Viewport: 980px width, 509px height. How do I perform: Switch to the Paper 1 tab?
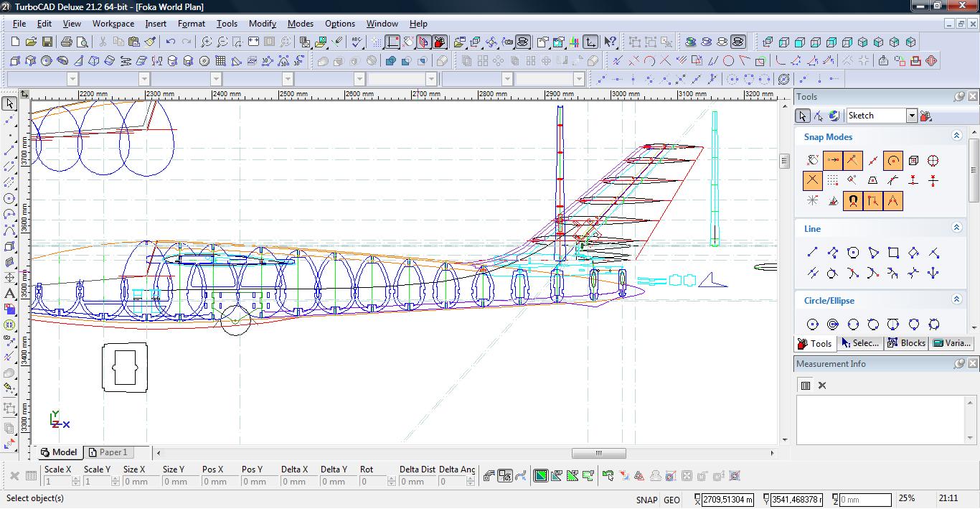pyautogui.click(x=108, y=452)
